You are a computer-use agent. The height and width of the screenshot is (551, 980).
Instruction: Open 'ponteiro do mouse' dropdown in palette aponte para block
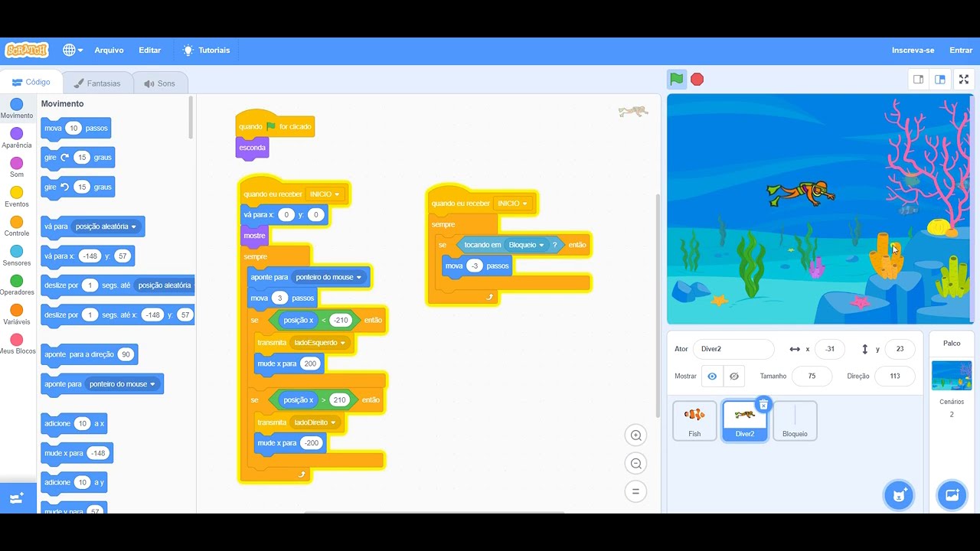pyautogui.click(x=122, y=384)
